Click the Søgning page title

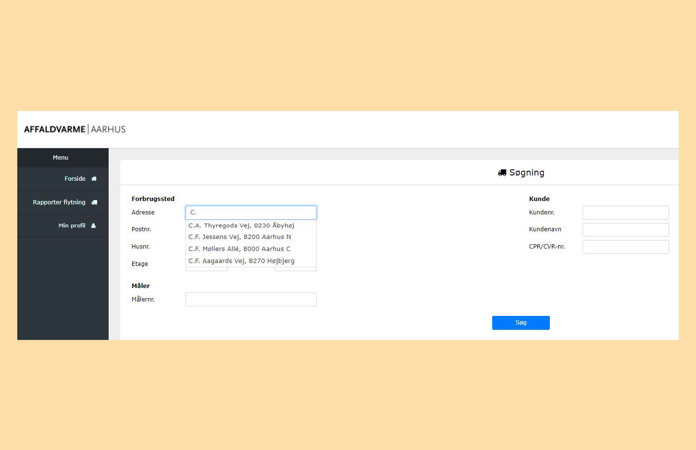tap(527, 173)
